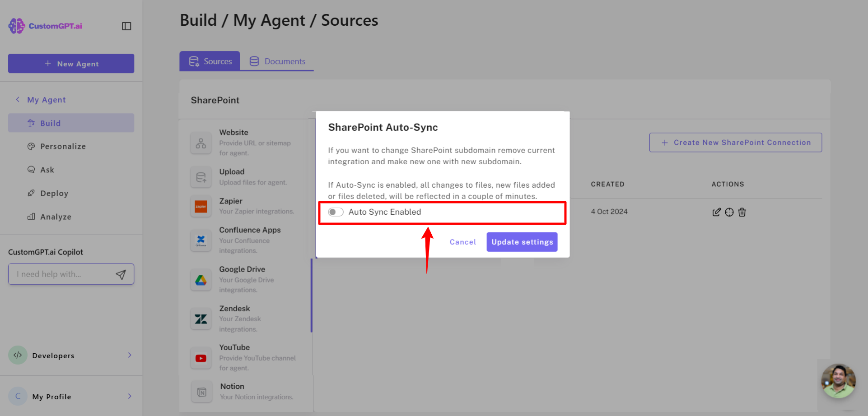
Task: Create a New Agent
Action: pyautogui.click(x=71, y=64)
